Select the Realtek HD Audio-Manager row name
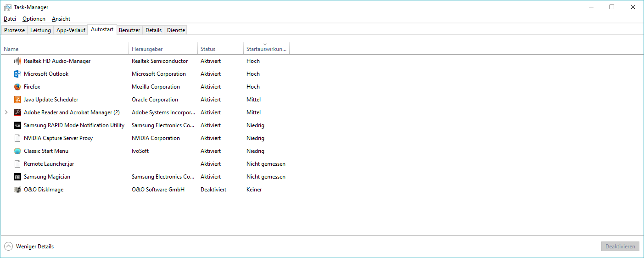 point(57,61)
